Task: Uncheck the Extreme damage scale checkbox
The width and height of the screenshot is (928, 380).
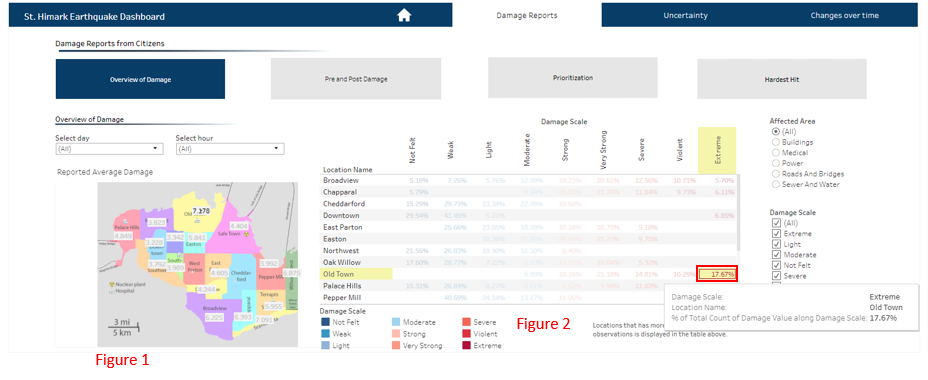Action: (x=776, y=234)
